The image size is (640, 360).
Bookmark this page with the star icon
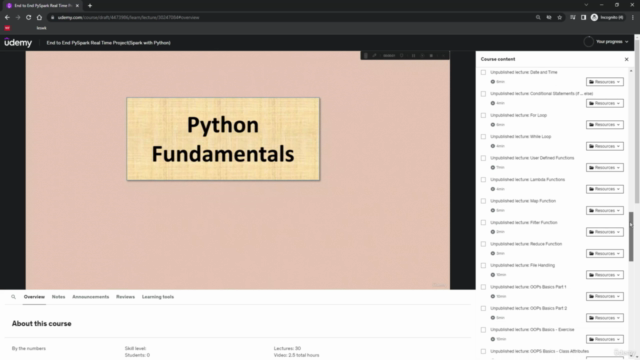(560, 18)
